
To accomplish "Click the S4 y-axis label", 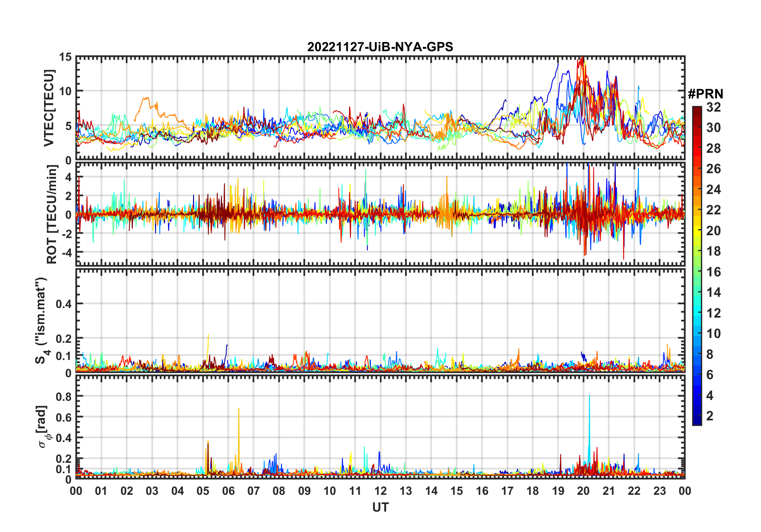I will tap(41, 321).
